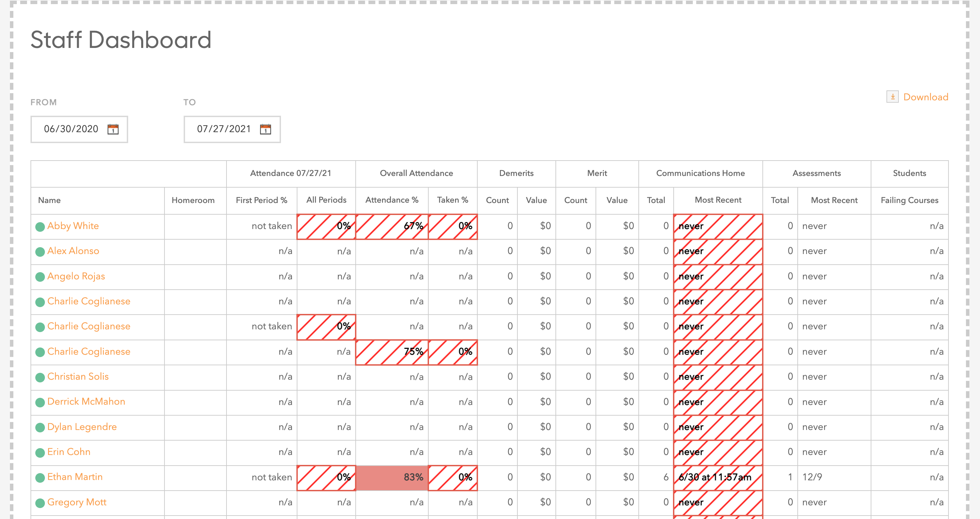Click the Download arrow icon

892,97
